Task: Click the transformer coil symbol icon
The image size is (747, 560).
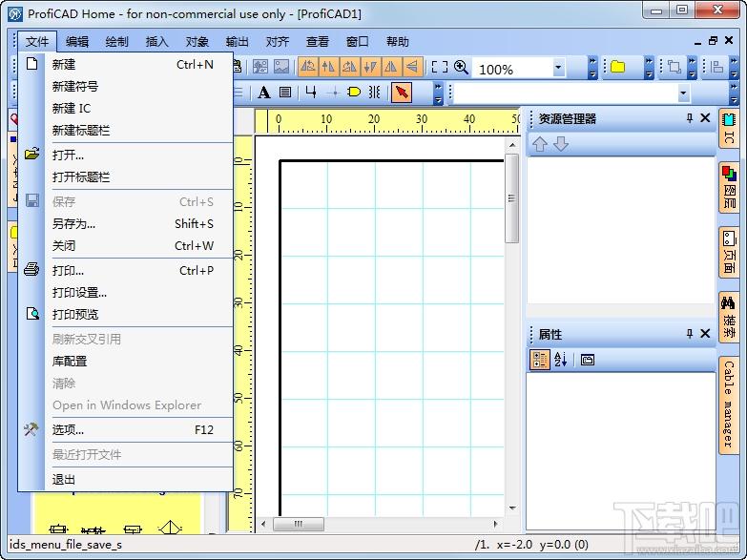Action: 375,92
